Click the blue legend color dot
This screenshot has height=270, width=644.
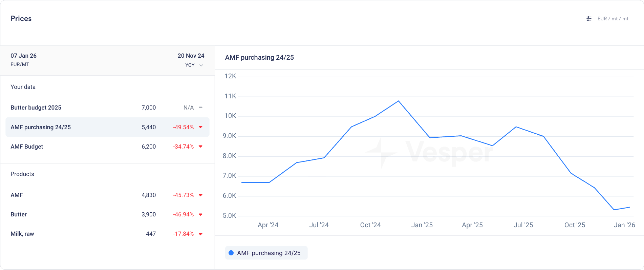[x=231, y=253]
